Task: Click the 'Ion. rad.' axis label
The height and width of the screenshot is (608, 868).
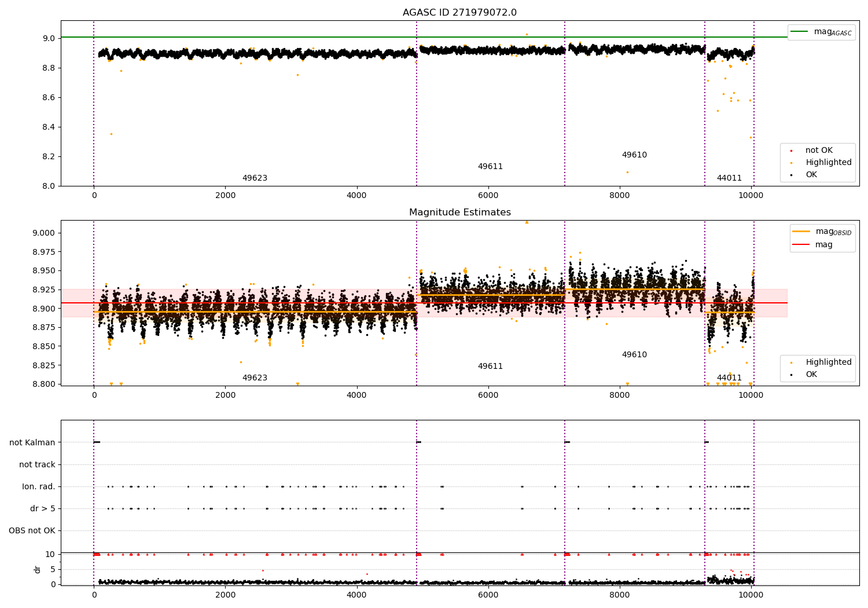Action: click(x=39, y=487)
